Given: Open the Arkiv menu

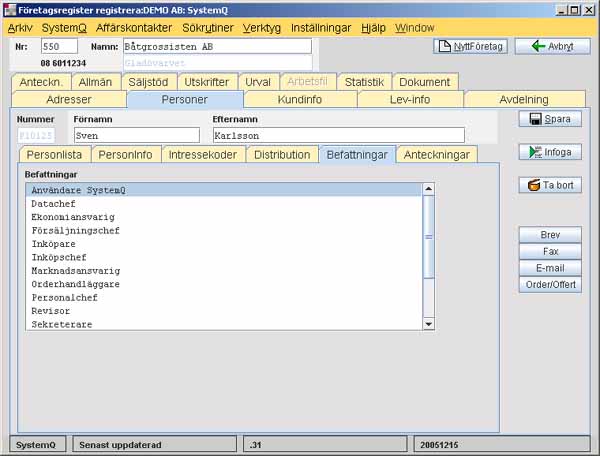Looking at the screenshot, I should pyautogui.click(x=20, y=28).
